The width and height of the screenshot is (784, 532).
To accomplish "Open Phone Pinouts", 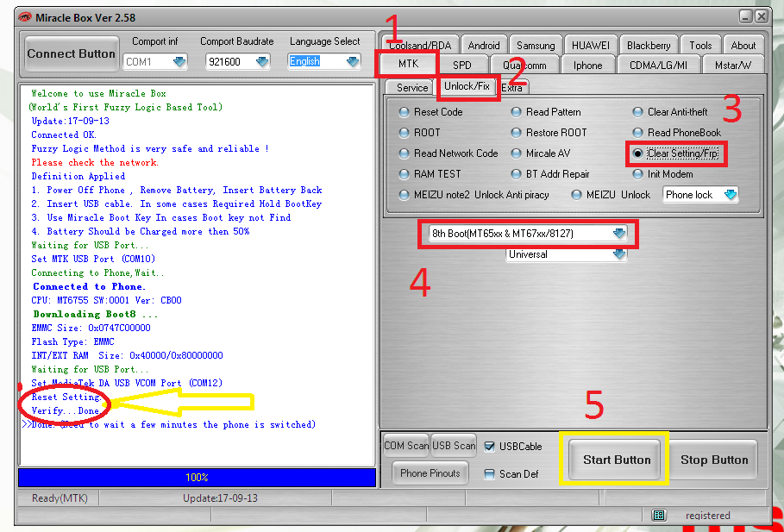I will pos(430,473).
